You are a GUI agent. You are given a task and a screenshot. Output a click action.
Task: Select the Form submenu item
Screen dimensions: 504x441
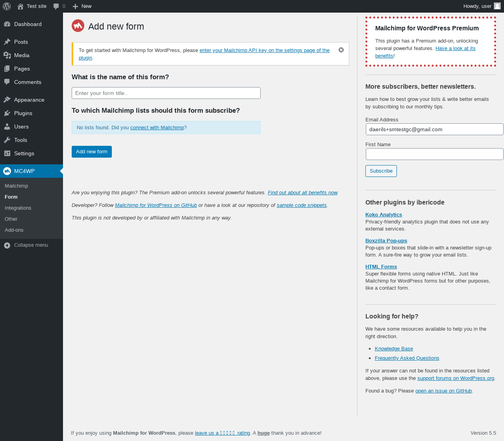point(11,197)
